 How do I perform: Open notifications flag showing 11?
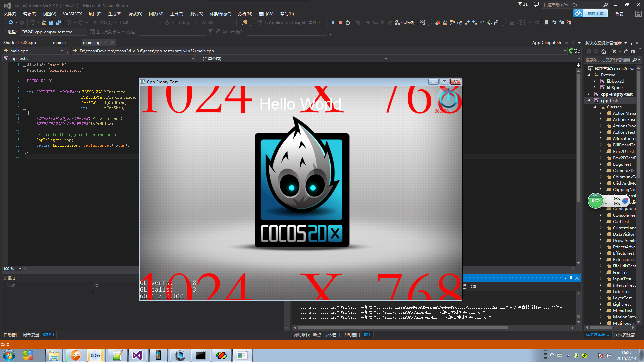click(523, 4)
